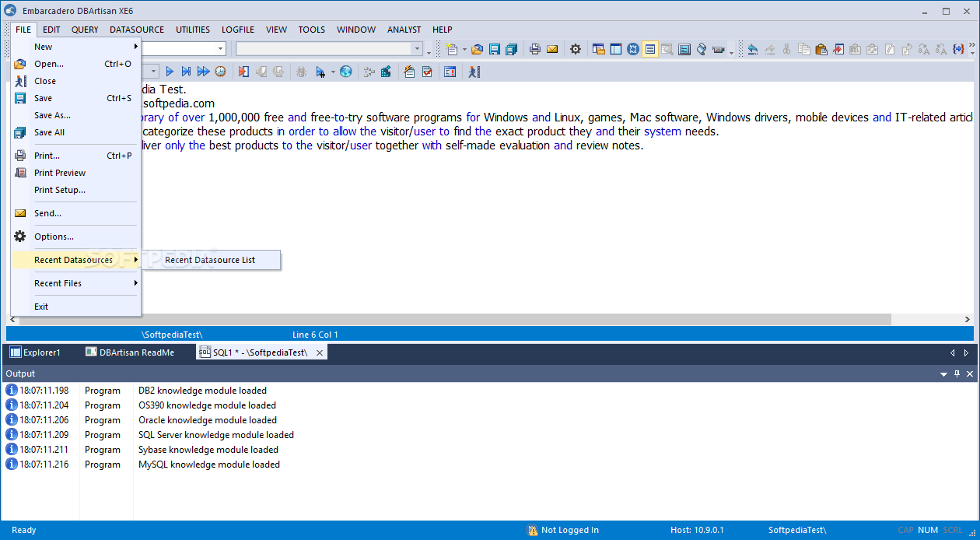Screen dimensions: 980x540
Task: Expand the New document icon dropdown arrow
Action: 464,49
